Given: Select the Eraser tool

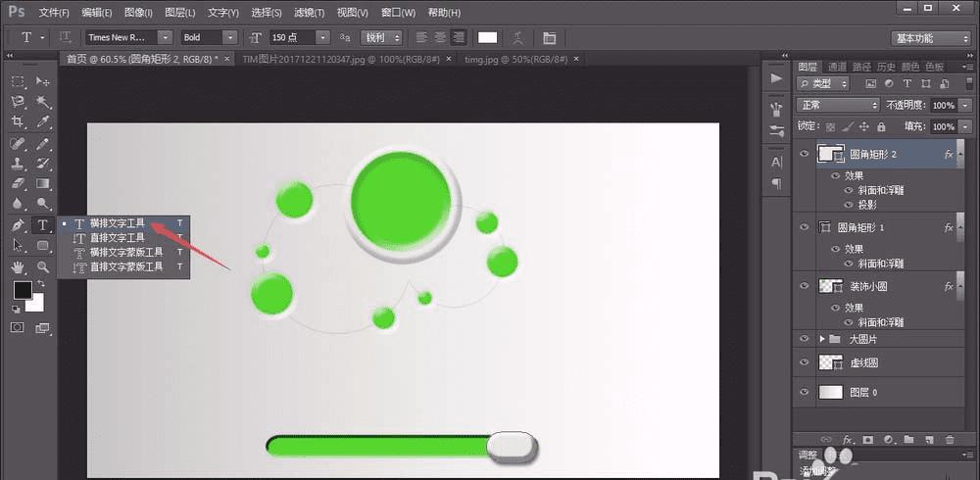Looking at the screenshot, I should coord(18,183).
